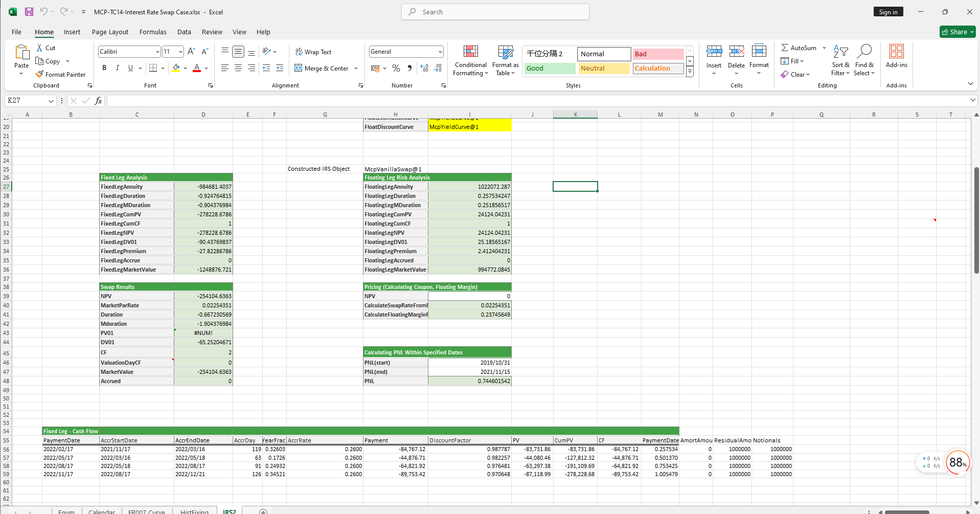Apply Percent Style format

point(396,68)
